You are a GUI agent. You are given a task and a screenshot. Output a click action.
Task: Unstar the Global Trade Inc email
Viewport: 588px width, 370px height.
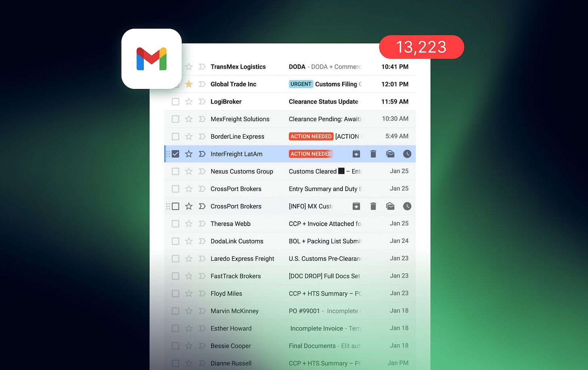tap(189, 84)
